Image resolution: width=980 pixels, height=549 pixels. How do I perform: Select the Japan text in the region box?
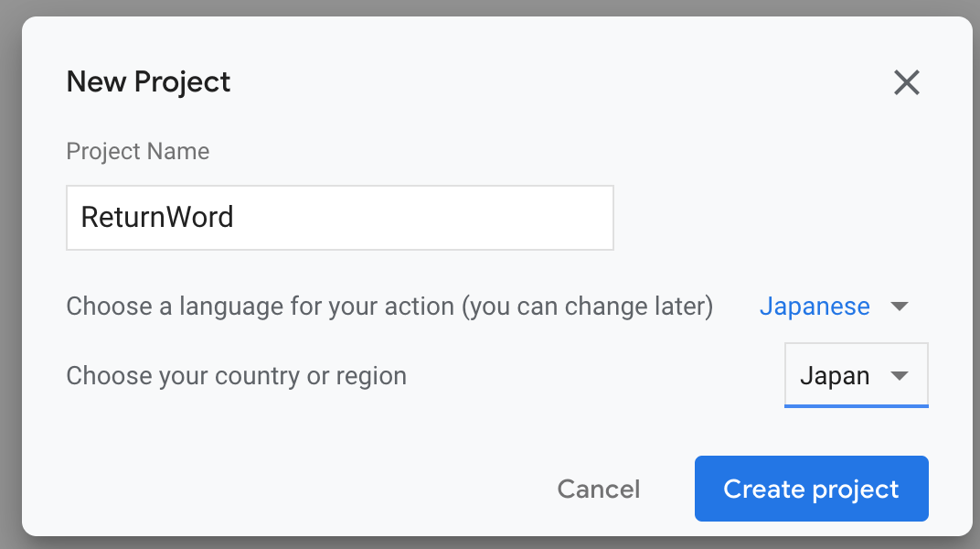[x=835, y=376]
